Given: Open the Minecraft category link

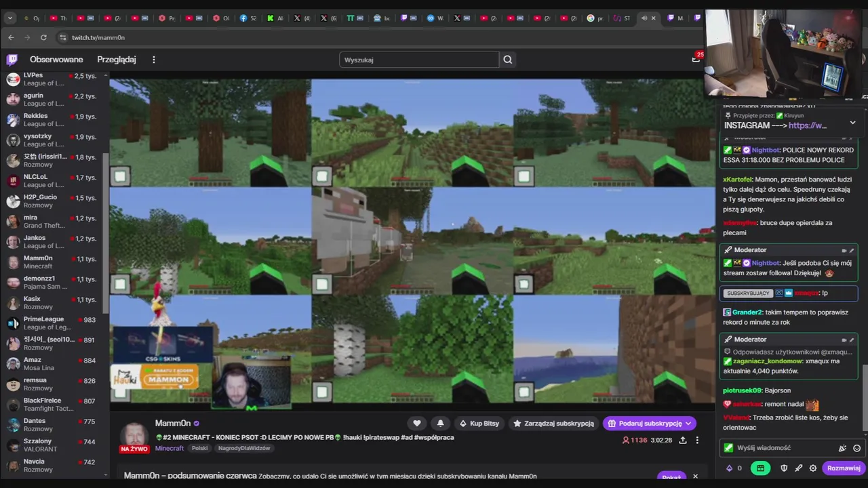Looking at the screenshot, I should tap(170, 449).
